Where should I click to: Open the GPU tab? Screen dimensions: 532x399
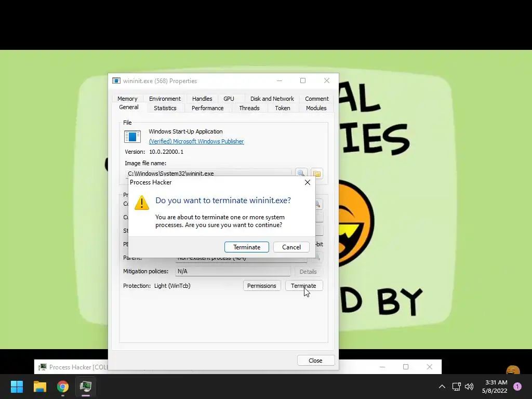(229, 99)
